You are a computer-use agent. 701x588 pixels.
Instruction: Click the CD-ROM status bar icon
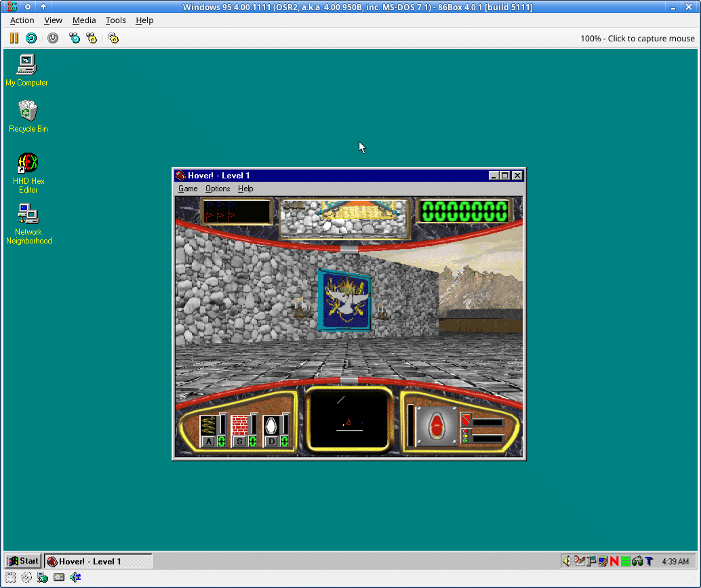pos(26,577)
